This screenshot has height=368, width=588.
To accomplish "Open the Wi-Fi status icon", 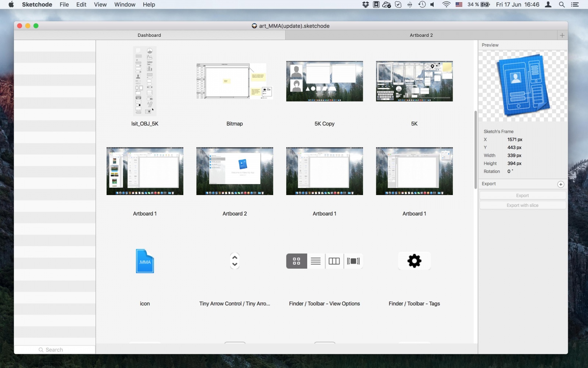I will click(x=446, y=4).
